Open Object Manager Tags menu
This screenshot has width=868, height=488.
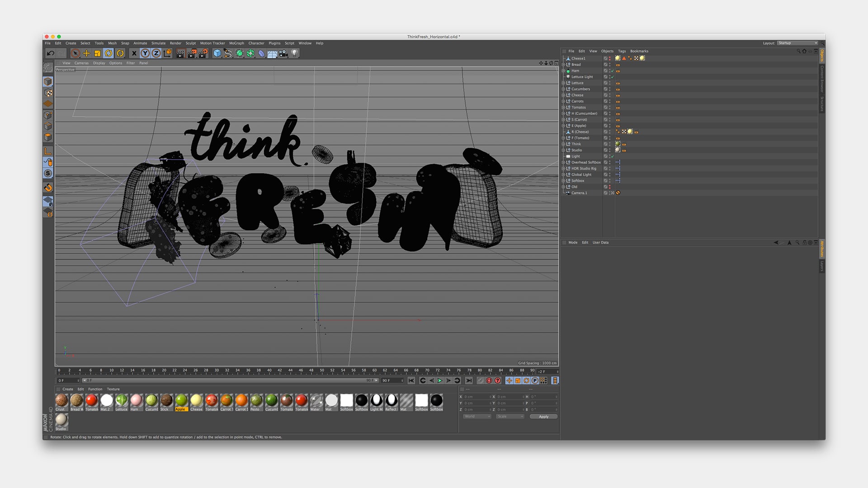(622, 51)
